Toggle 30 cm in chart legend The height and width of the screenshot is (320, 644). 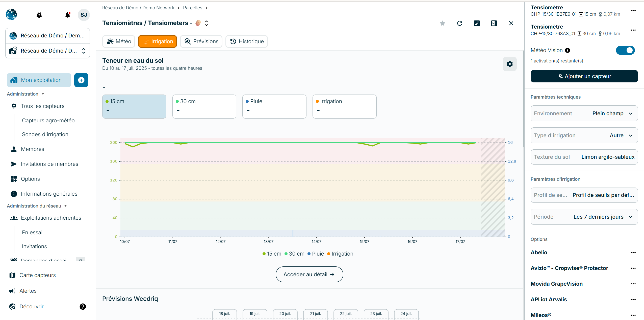(294, 254)
